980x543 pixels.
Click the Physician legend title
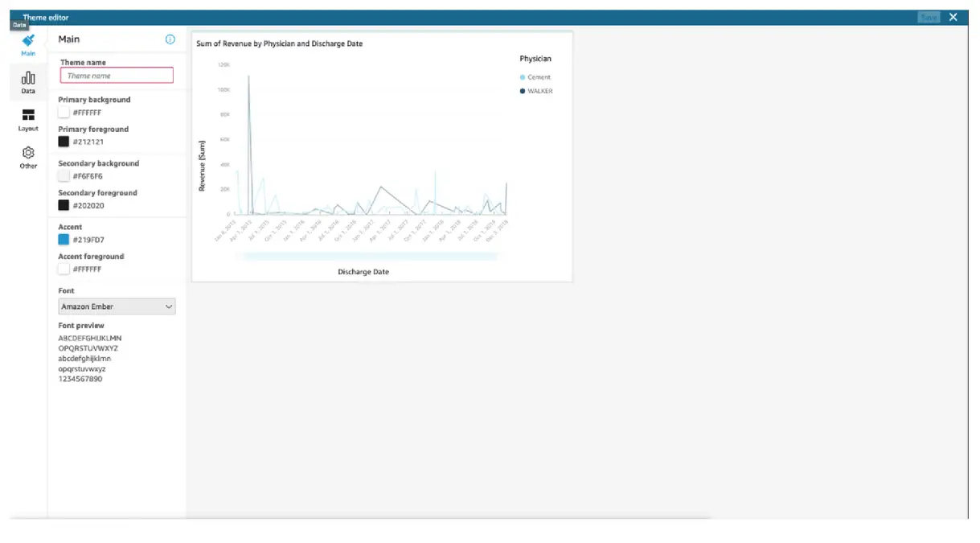[535, 59]
